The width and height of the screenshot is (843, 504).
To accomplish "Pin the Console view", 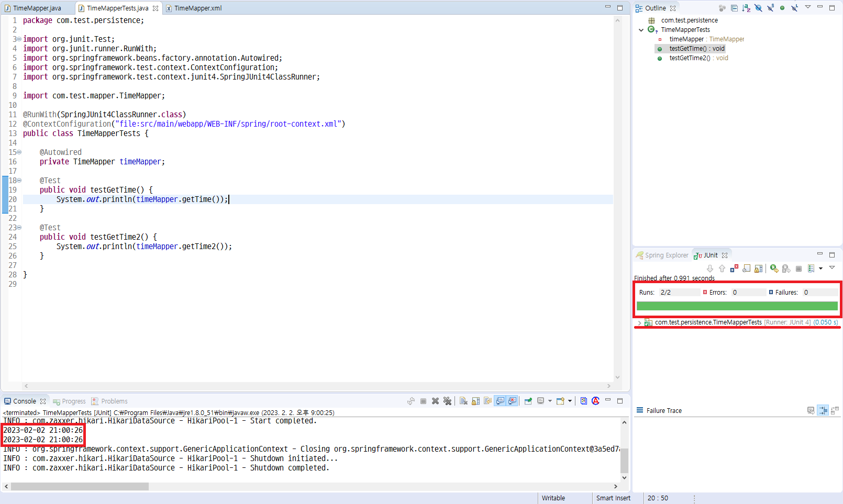I will (528, 401).
